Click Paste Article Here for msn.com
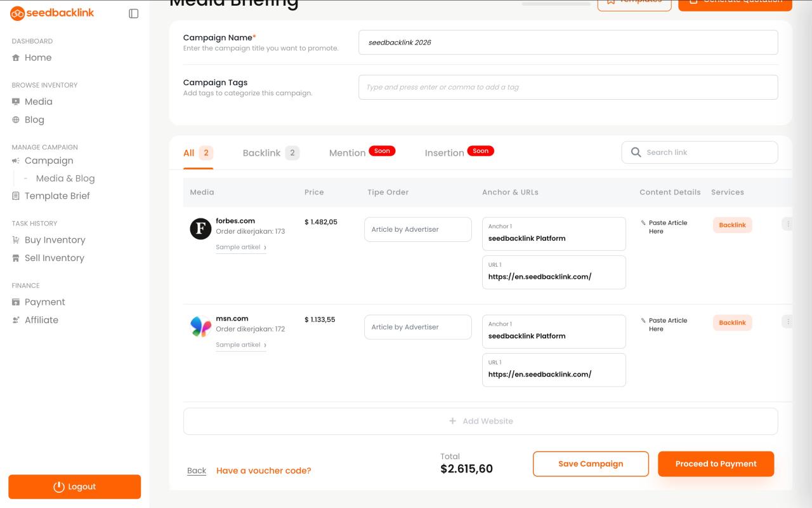Screen dimensions: 812x508 point(664,325)
